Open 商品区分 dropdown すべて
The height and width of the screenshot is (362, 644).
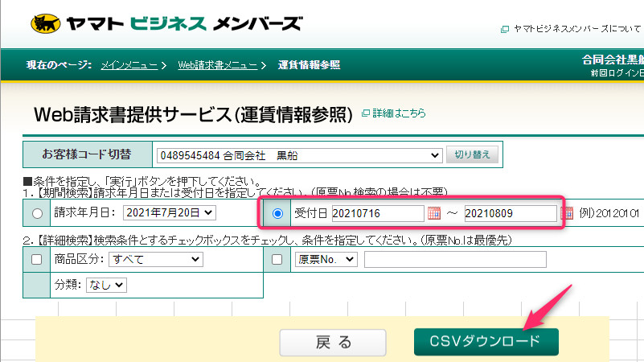[156, 259]
